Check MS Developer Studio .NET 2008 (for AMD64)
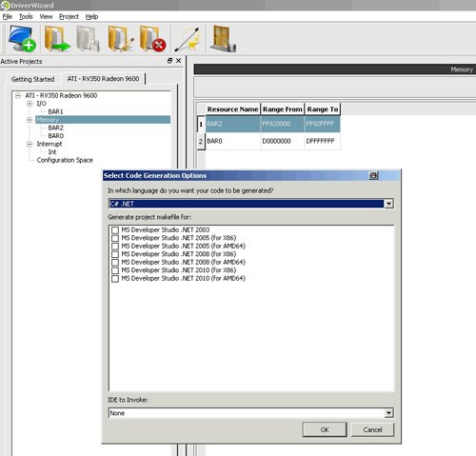The image size is (476, 456). click(x=115, y=263)
